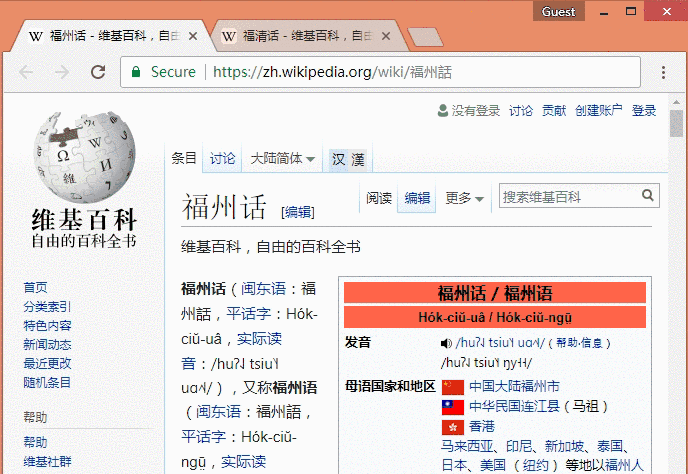Click the scrollbar up arrow
The width and height of the screenshot is (688, 474).
(x=676, y=102)
